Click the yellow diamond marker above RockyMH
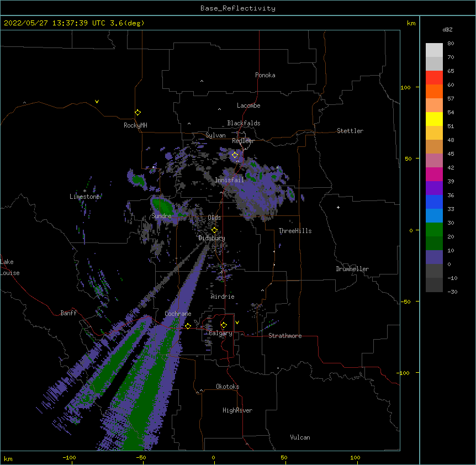This screenshot has height=465, width=476. (x=138, y=113)
